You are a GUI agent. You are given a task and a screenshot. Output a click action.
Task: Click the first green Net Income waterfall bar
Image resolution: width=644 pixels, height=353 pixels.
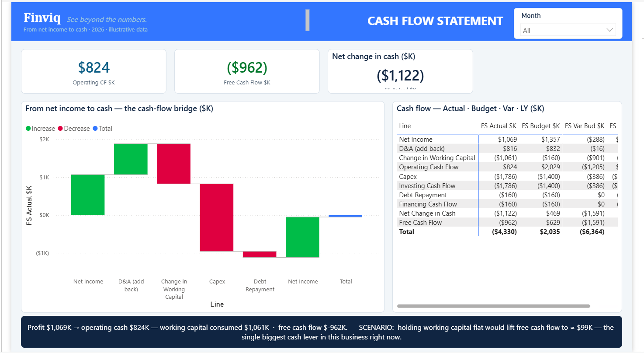click(88, 195)
